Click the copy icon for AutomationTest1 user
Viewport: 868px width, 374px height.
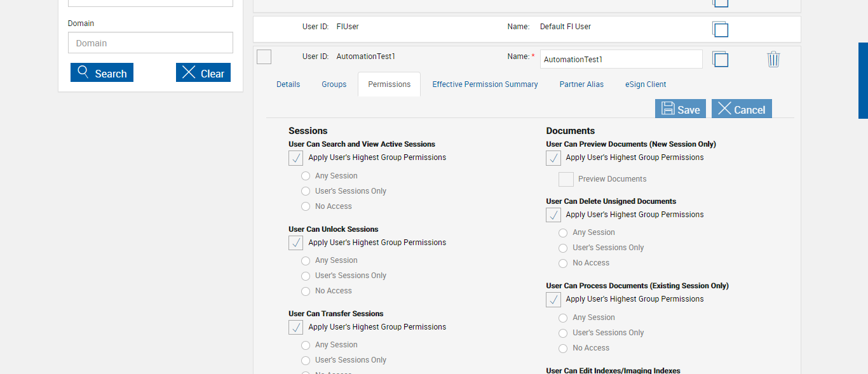(720, 59)
